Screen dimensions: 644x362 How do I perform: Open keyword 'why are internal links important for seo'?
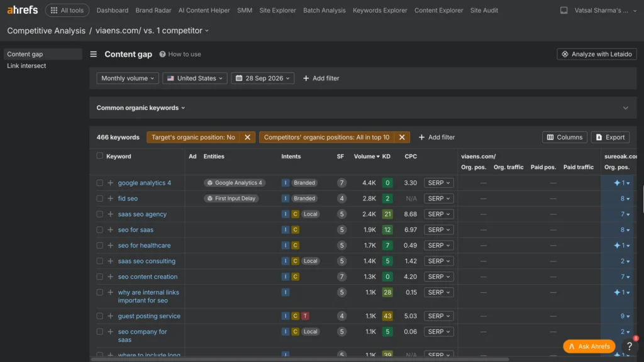tap(148, 296)
